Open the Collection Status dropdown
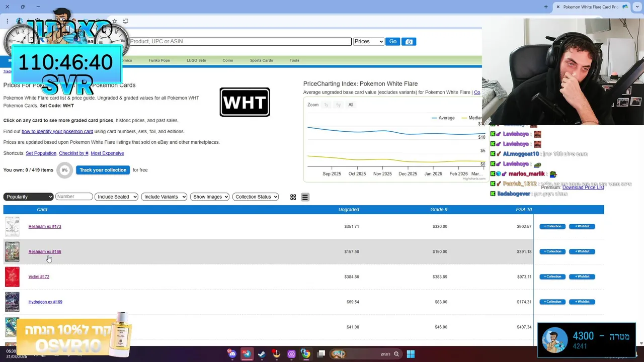Viewport: 644px width, 362px height. tap(256, 197)
